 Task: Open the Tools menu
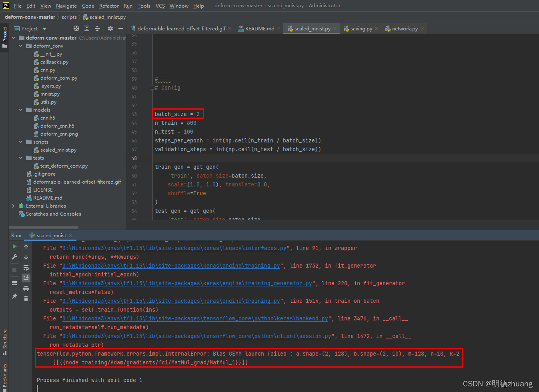coord(144,6)
